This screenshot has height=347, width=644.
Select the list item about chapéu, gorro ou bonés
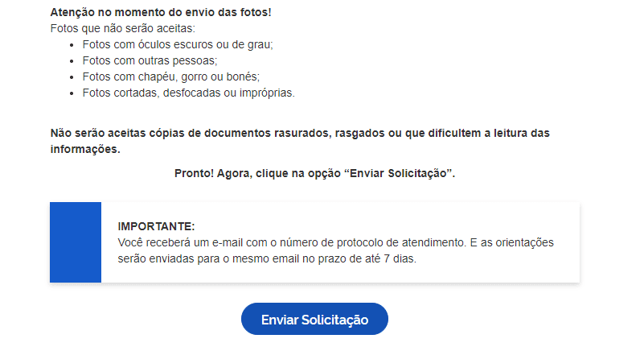(x=170, y=77)
